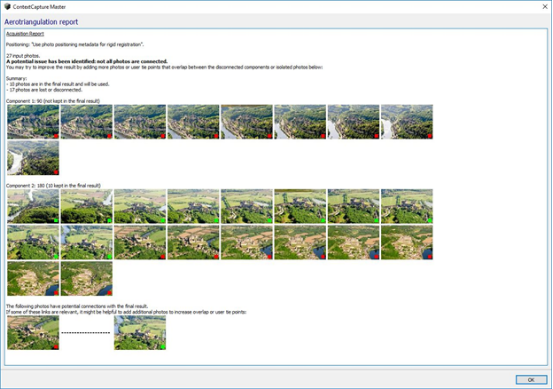
Task: Click green status marker on first Component 2 photo
Action: click(56, 220)
